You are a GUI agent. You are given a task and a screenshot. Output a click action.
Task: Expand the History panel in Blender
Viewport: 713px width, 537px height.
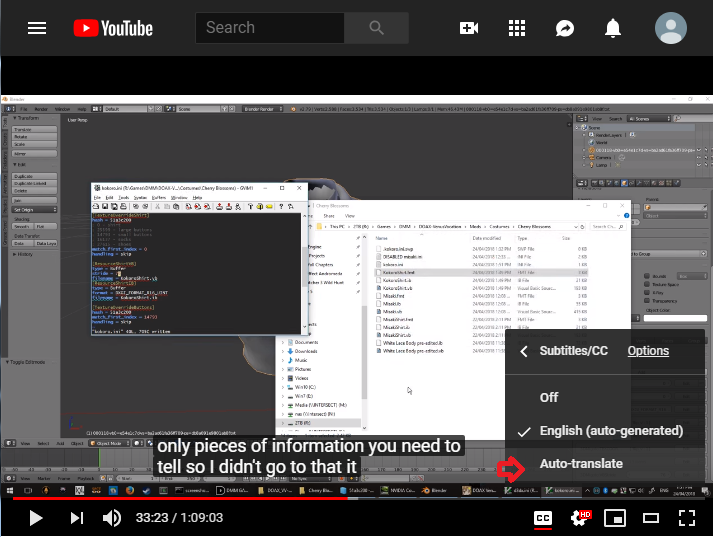click(x=23, y=254)
